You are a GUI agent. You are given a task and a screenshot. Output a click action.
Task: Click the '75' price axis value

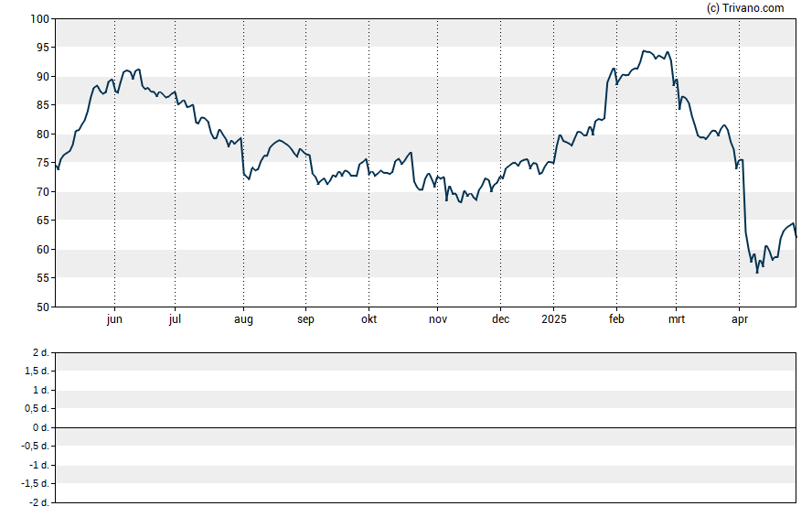coord(43,163)
